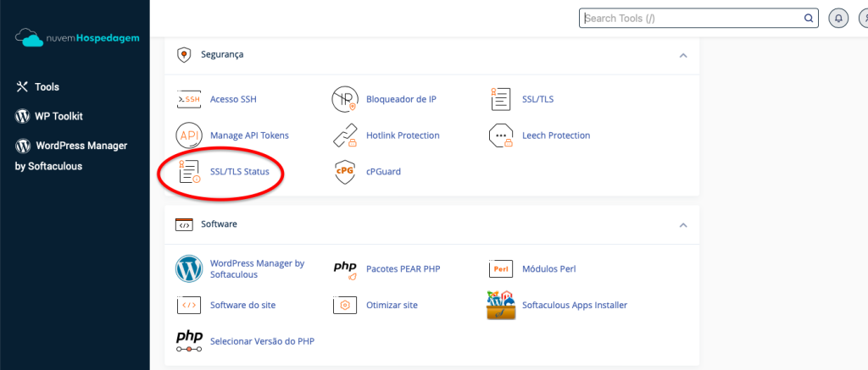Viewport: 868px width, 370px height.
Task: Click the Otimizar site link
Action: (x=392, y=306)
